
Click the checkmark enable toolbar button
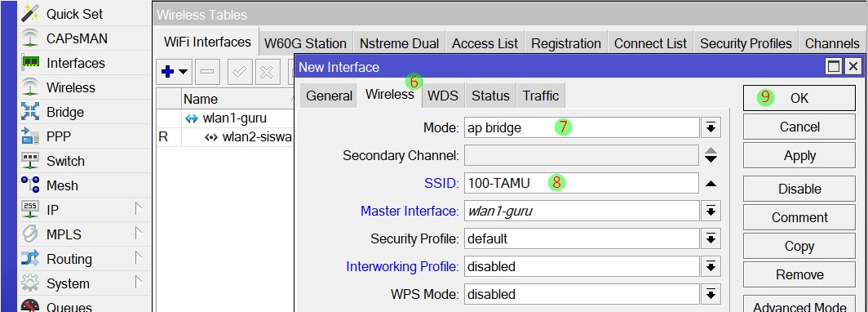pyautogui.click(x=240, y=72)
